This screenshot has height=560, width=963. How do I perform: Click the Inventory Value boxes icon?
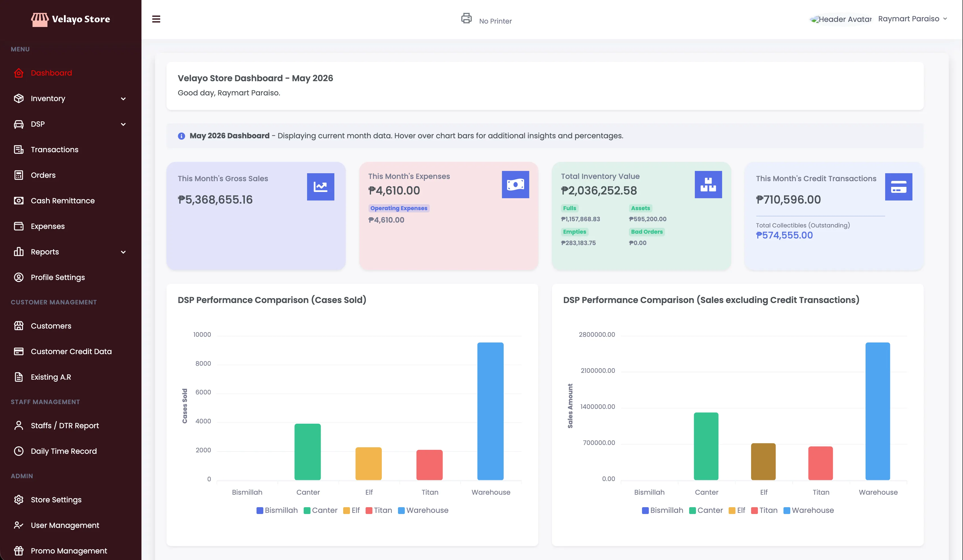(708, 185)
